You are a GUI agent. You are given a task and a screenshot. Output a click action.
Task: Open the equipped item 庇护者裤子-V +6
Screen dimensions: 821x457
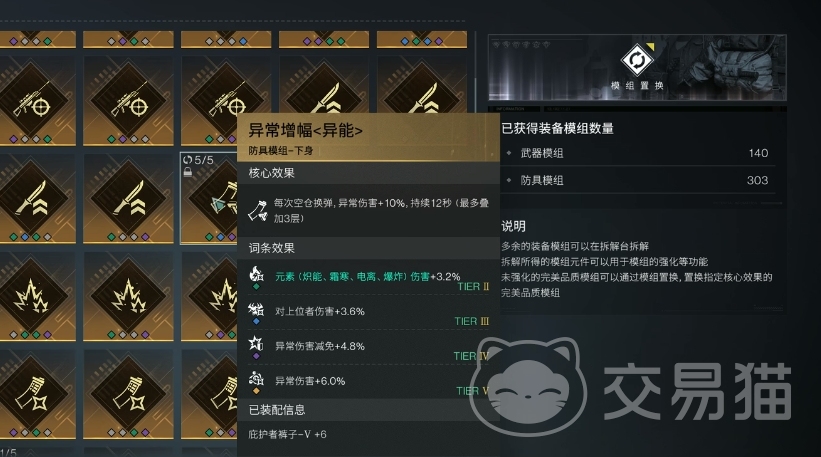tap(287, 434)
